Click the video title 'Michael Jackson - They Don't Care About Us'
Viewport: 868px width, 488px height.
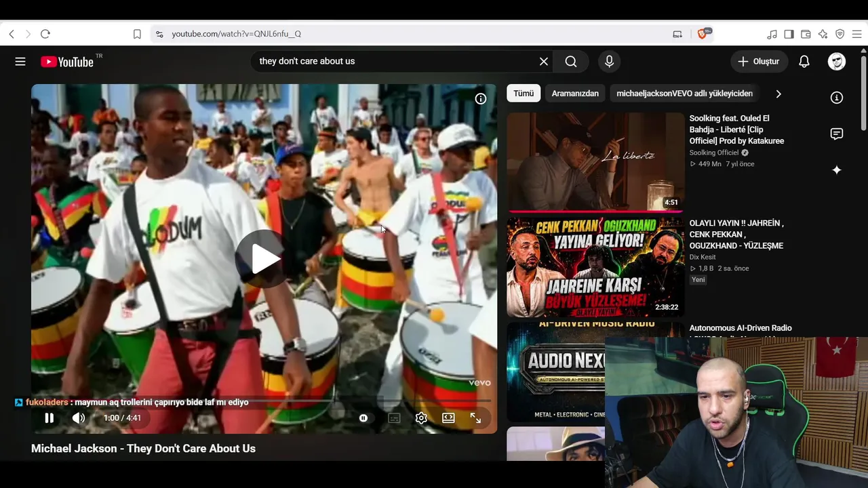tap(143, 449)
